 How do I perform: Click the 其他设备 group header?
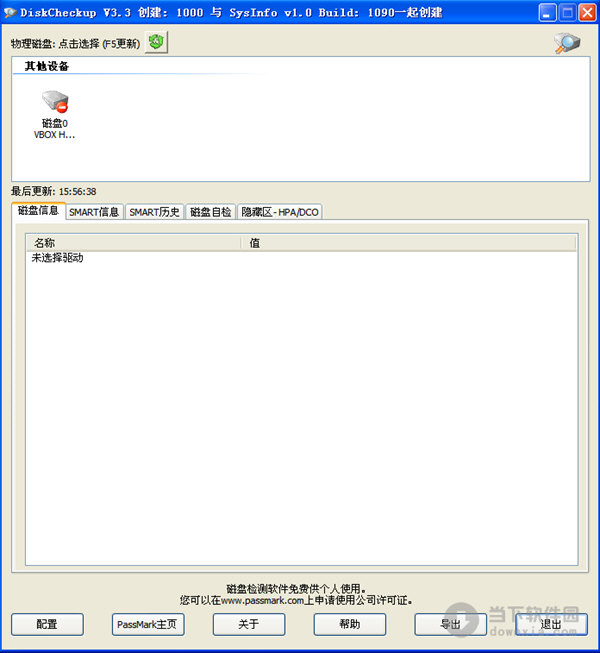47,66
